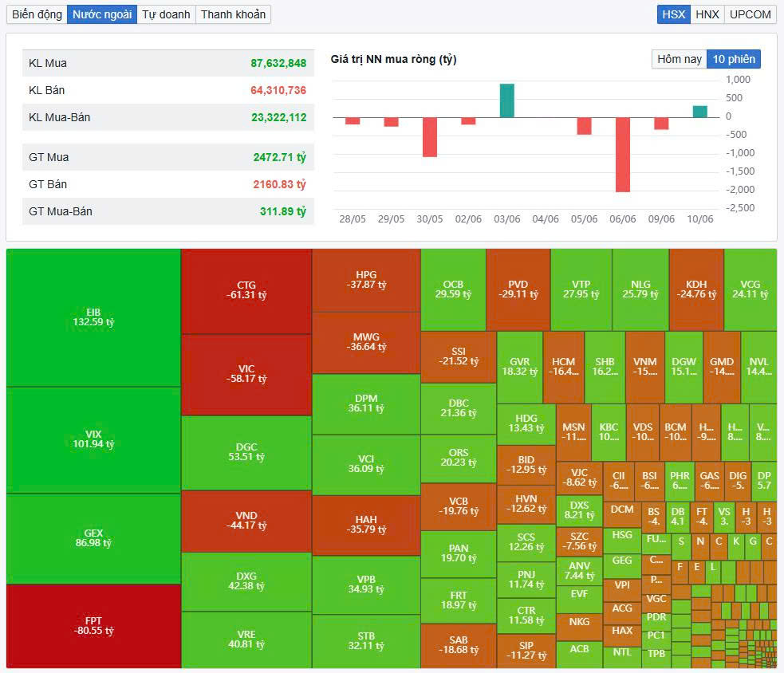This screenshot has height=673, width=784.
Task: Click the red 30/05 chart bar
Action: [x=430, y=137]
